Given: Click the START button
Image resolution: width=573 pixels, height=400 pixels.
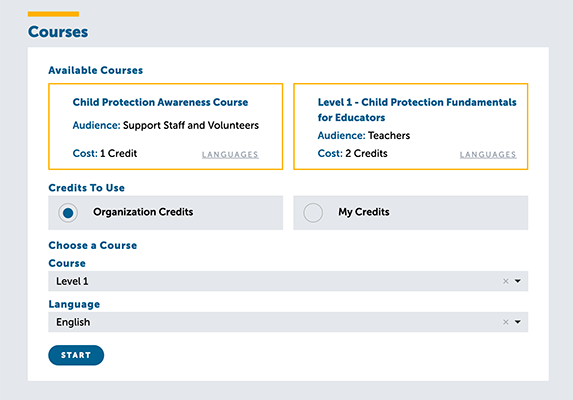Looking at the screenshot, I should click(x=76, y=355).
